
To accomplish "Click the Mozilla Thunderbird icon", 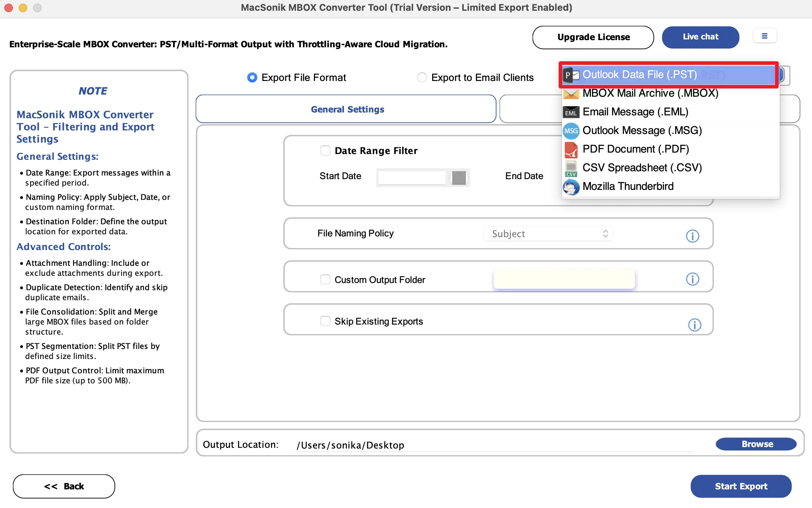I will pos(571,187).
